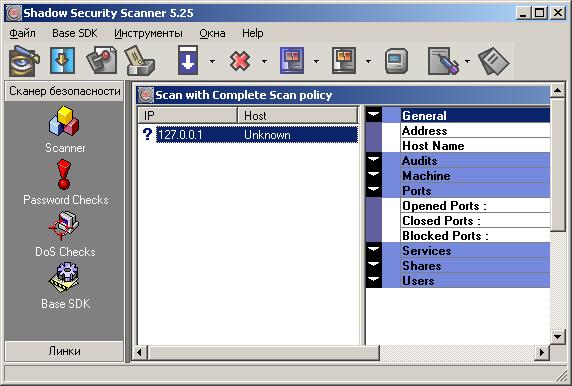Click the red X delete icon
The height and width of the screenshot is (386, 572).
240,61
